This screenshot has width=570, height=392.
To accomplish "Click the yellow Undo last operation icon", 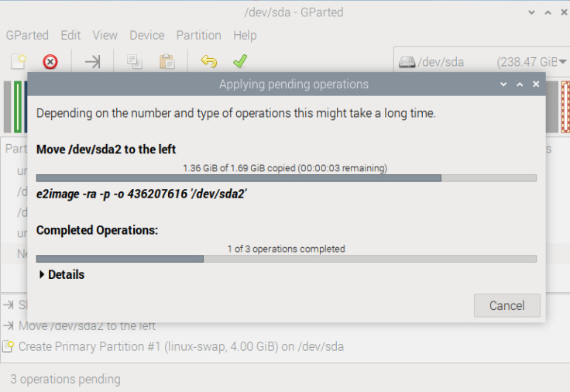I will pyautogui.click(x=208, y=61).
